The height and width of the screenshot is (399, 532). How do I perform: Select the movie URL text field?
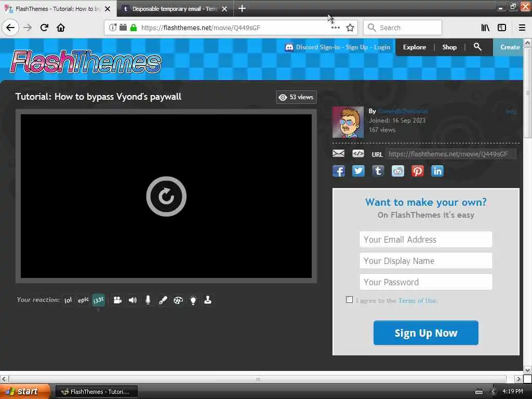(x=451, y=154)
